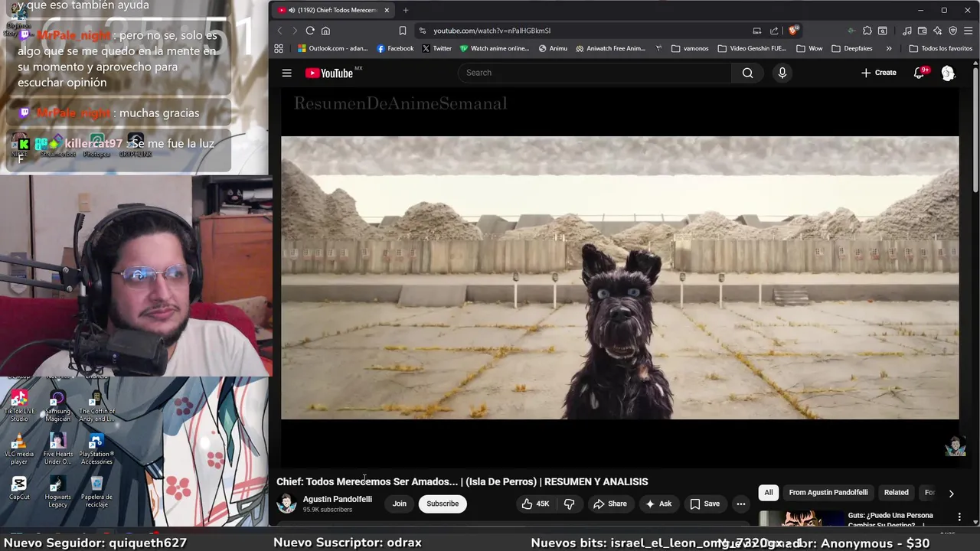980x551 pixels.
Task: Open YouTube notifications bell
Action: pyautogui.click(x=920, y=73)
